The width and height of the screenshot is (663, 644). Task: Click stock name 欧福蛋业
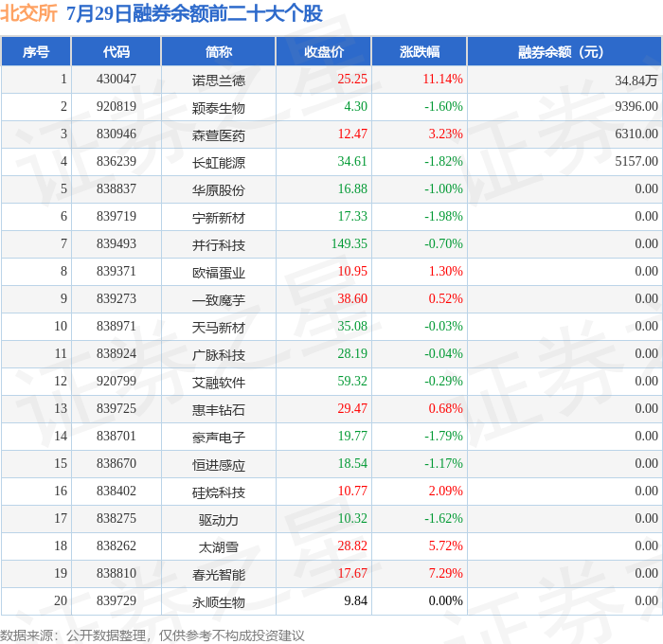pyautogui.click(x=219, y=273)
